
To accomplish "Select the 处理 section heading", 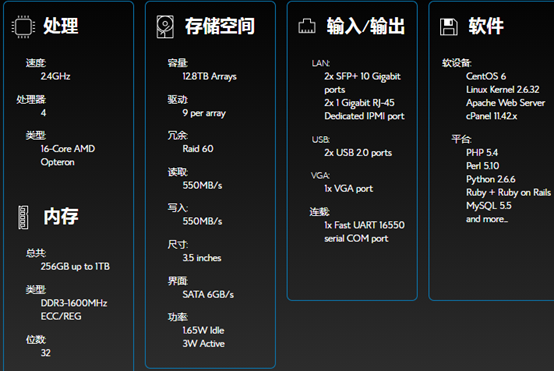I will [61, 26].
